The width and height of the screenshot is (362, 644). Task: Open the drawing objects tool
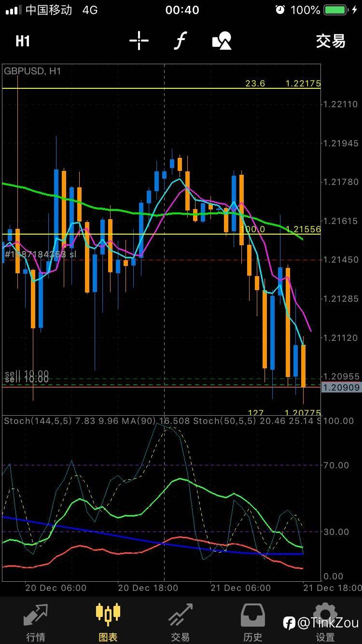pos(222,41)
